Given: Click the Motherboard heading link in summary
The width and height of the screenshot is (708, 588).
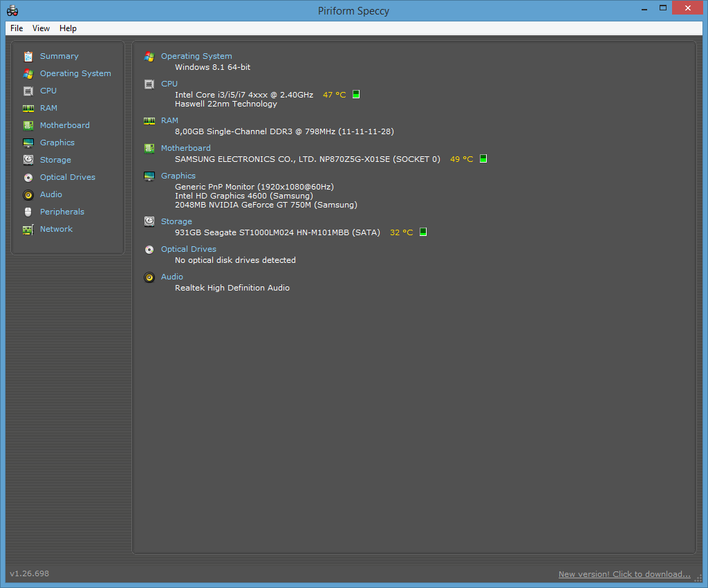Looking at the screenshot, I should coord(185,148).
